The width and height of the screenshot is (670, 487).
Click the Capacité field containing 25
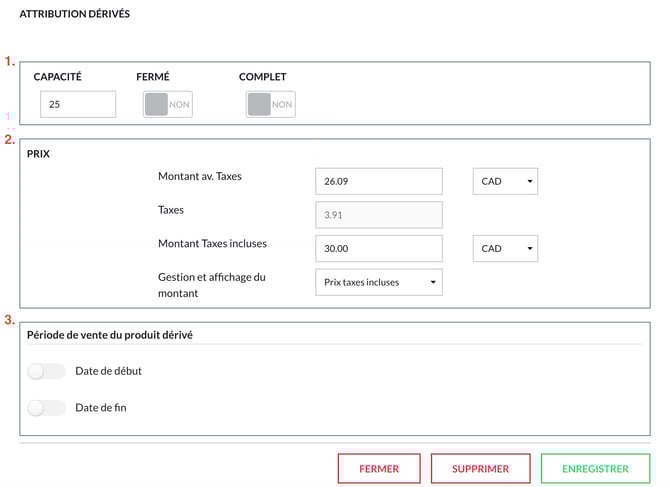pos(78,104)
